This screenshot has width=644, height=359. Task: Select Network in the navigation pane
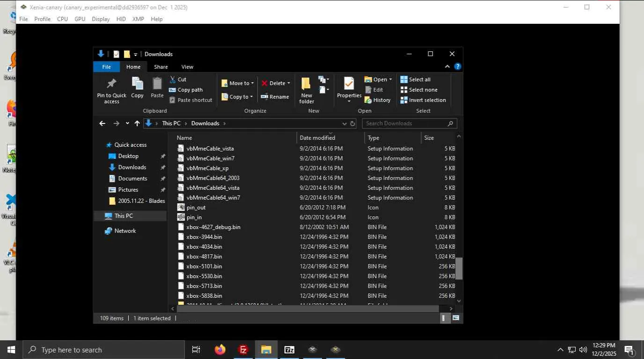[x=125, y=231]
